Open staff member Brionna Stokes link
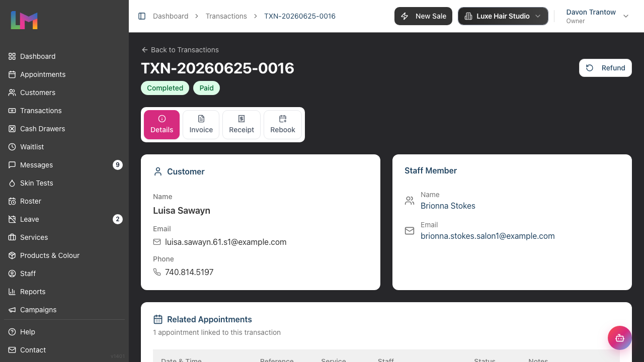This screenshot has height=362, width=644. pos(448,206)
